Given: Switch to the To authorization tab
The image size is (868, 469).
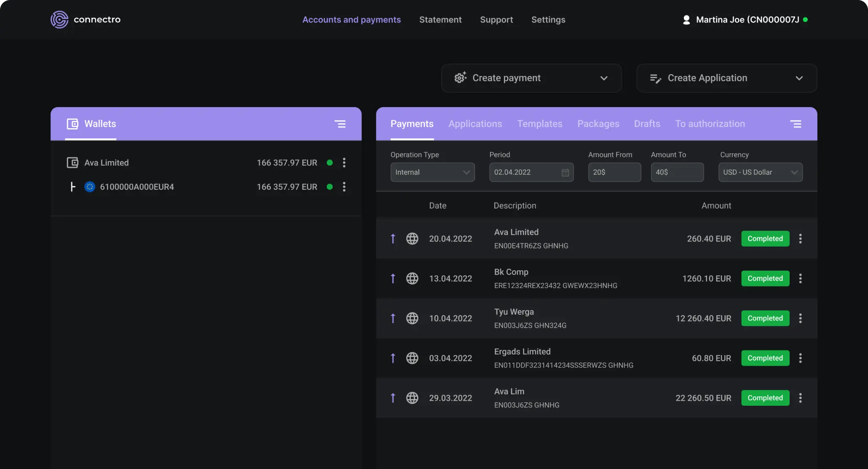Looking at the screenshot, I should click(710, 124).
